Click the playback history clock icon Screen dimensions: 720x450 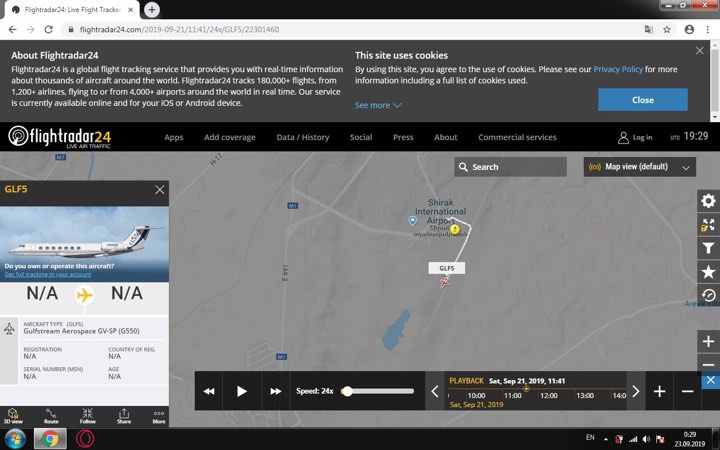pos(708,295)
